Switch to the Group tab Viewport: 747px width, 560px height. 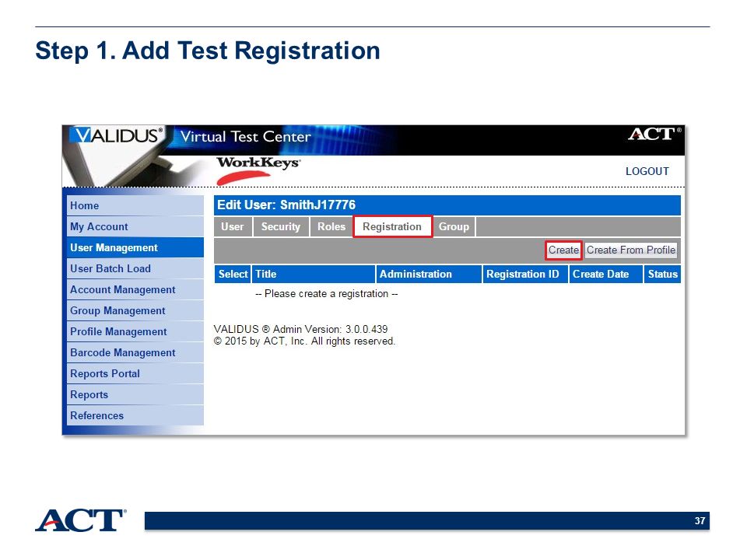coord(454,226)
